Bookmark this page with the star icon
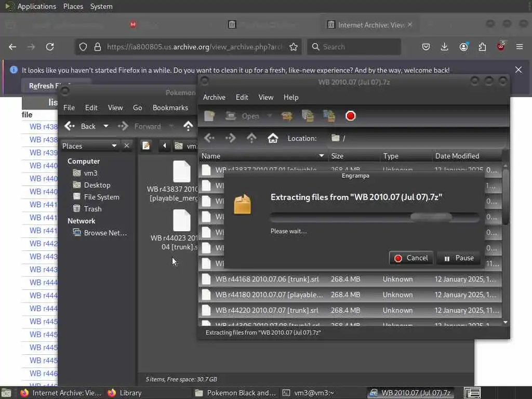 [x=294, y=47]
